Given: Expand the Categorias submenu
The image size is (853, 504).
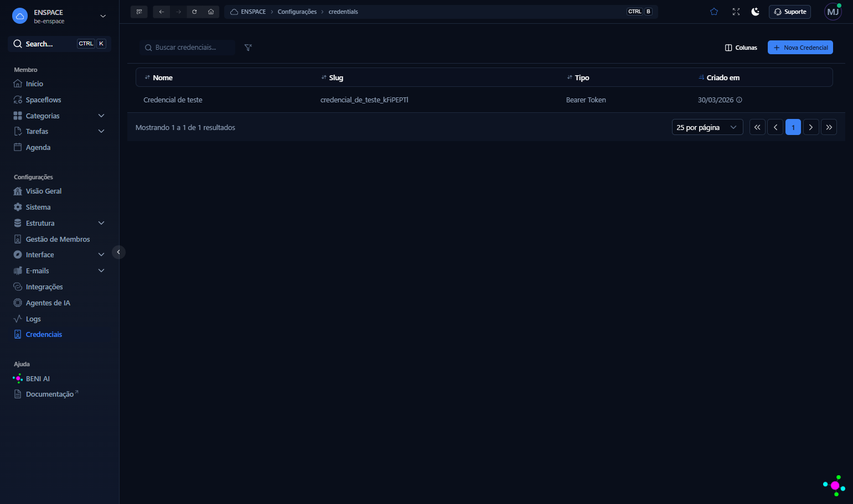Looking at the screenshot, I should coord(101,116).
